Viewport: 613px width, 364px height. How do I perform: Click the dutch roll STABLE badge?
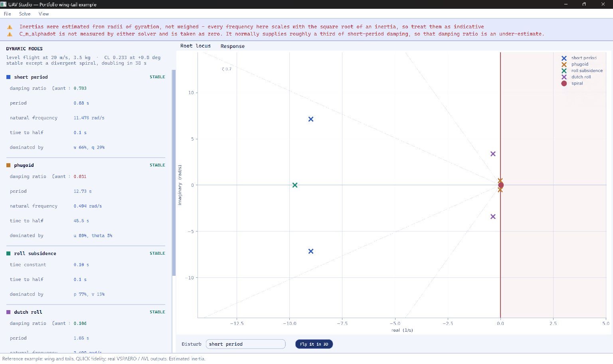157,312
